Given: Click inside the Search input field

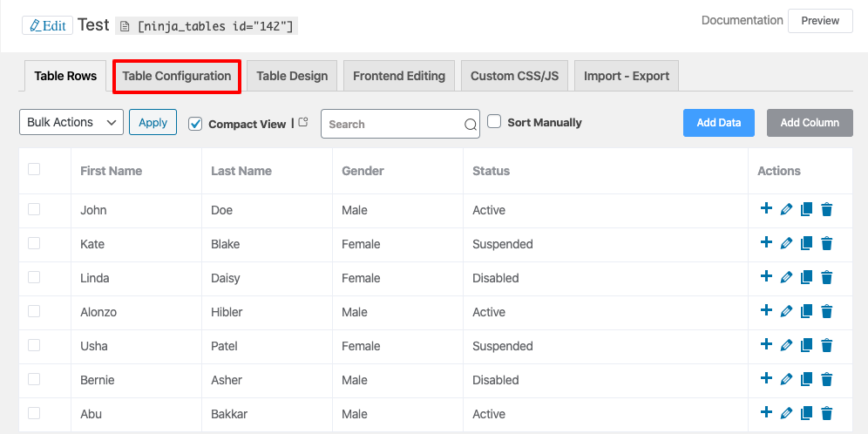Looking at the screenshot, I should click(392, 124).
